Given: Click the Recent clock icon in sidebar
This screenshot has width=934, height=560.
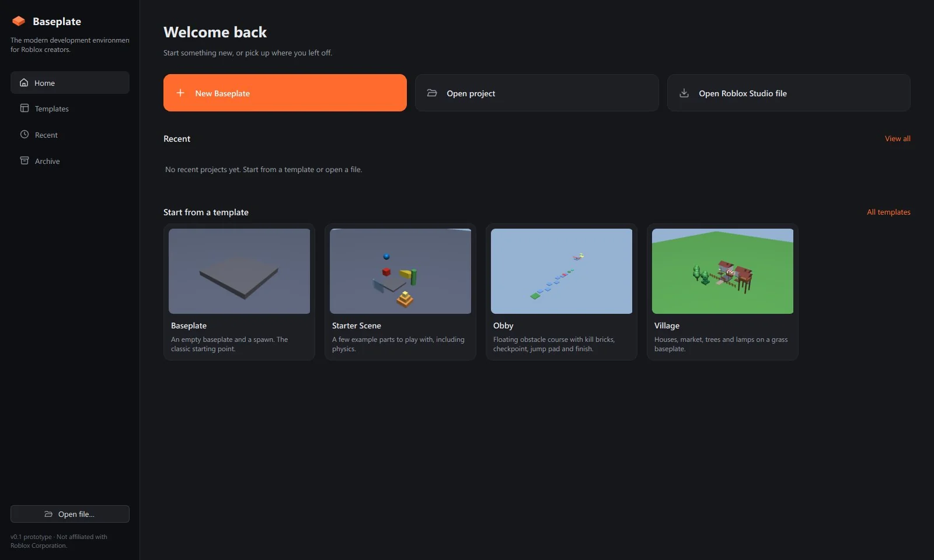Looking at the screenshot, I should [25, 135].
